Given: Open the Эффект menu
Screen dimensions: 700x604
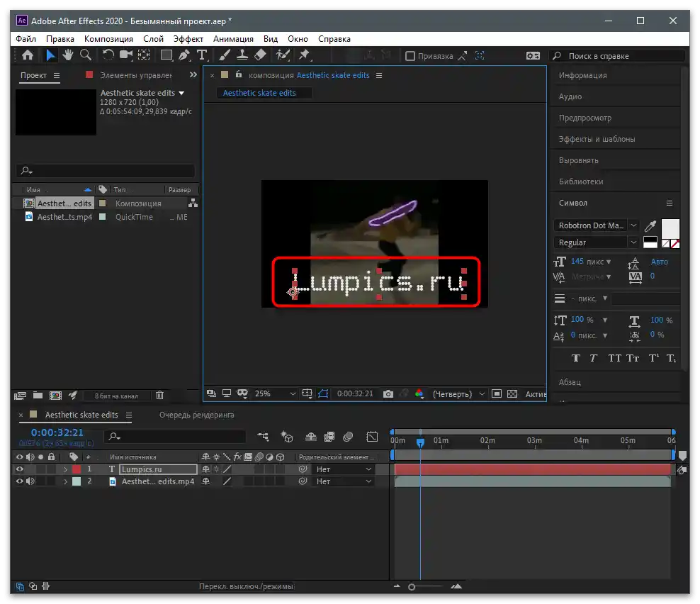Looking at the screenshot, I should [188, 39].
